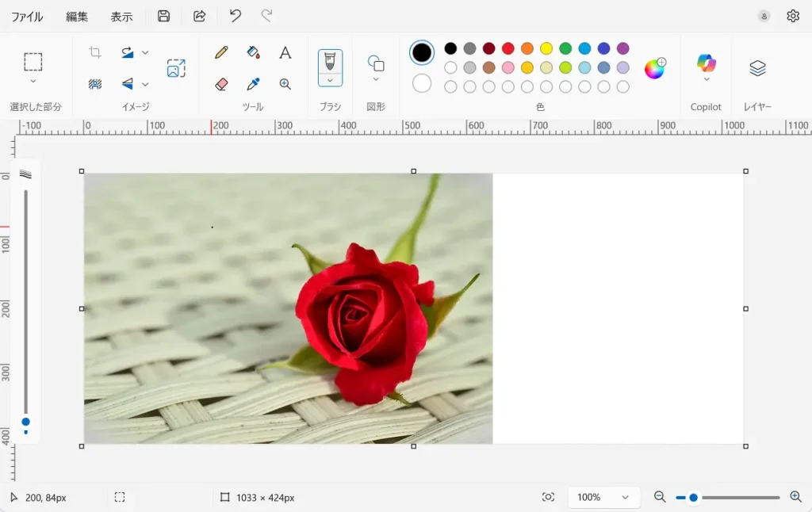Expand the brush type dropdown
The image size is (812, 512).
330,81
